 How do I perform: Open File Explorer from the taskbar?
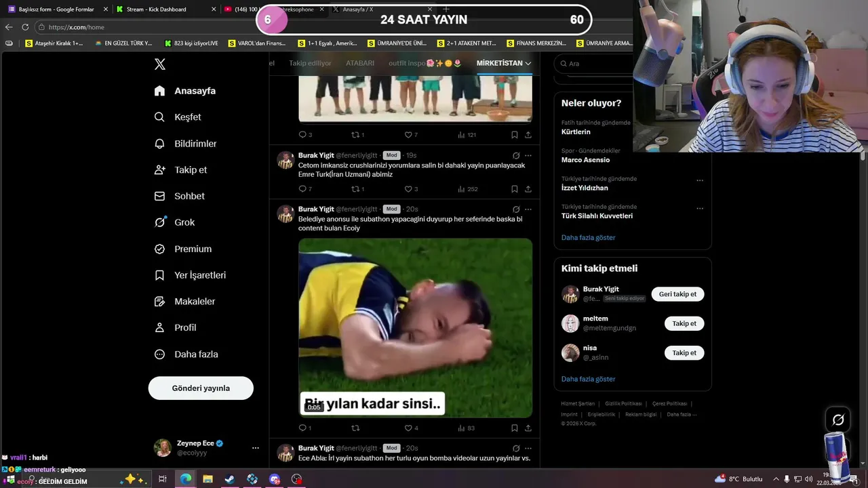click(x=208, y=479)
